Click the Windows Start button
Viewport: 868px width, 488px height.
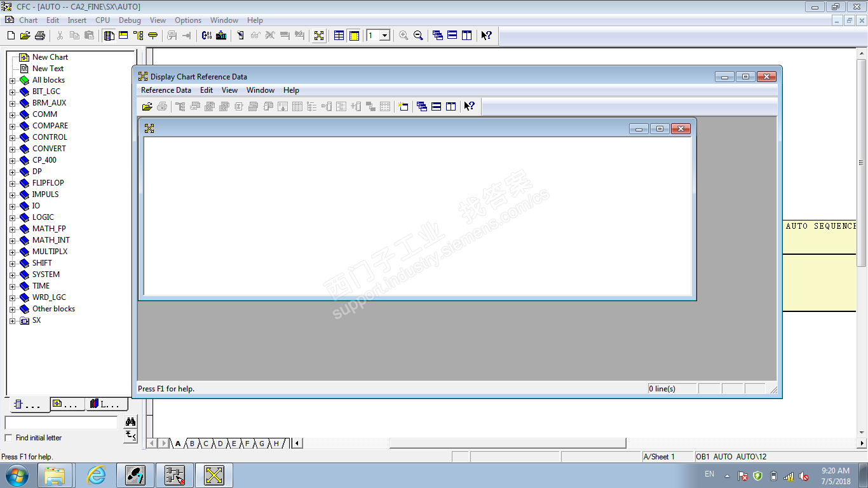click(x=17, y=475)
